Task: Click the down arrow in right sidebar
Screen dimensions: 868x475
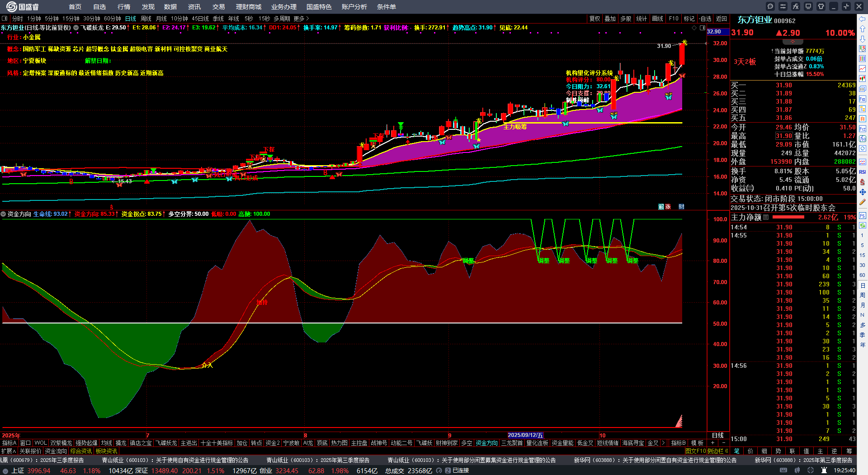Action: pos(863,39)
